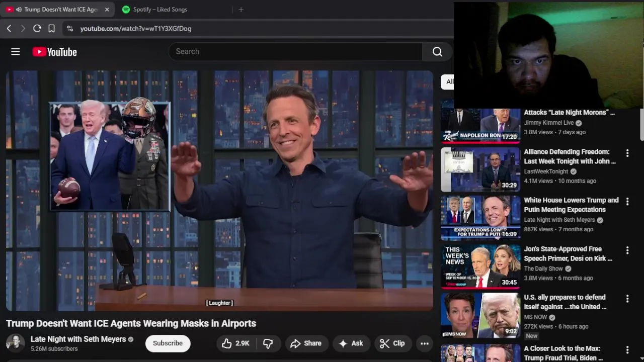The width and height of the screenshot is (644, 362).
Task: Click the search magnifier button
Action: 437,51
